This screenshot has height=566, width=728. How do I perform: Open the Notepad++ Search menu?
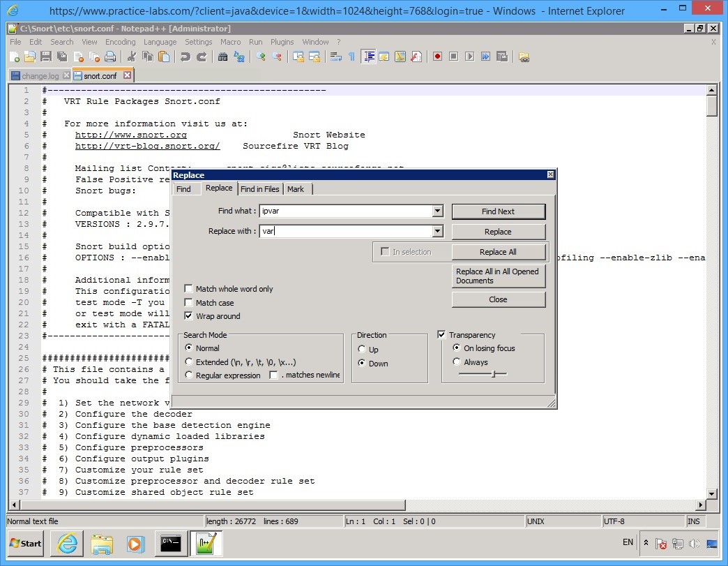(61, 41)
